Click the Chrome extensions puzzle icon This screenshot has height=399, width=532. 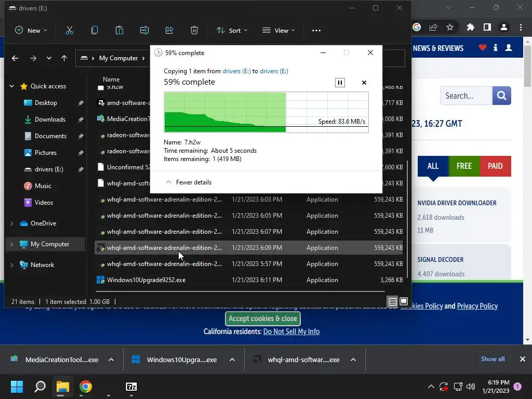470,27
